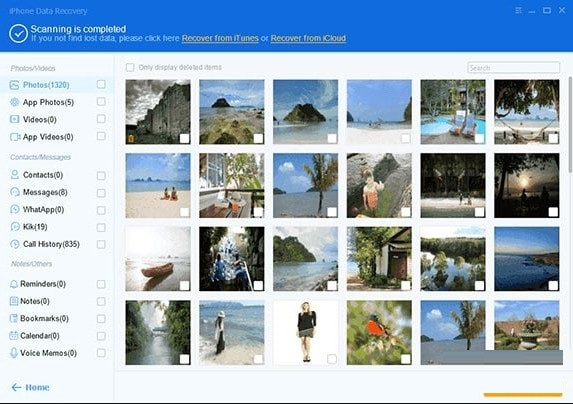Image resolution: width=573 pixels, height=404 pixels.
Task: Select the orange bird photo thumbnail
Action: pos(379,332)
